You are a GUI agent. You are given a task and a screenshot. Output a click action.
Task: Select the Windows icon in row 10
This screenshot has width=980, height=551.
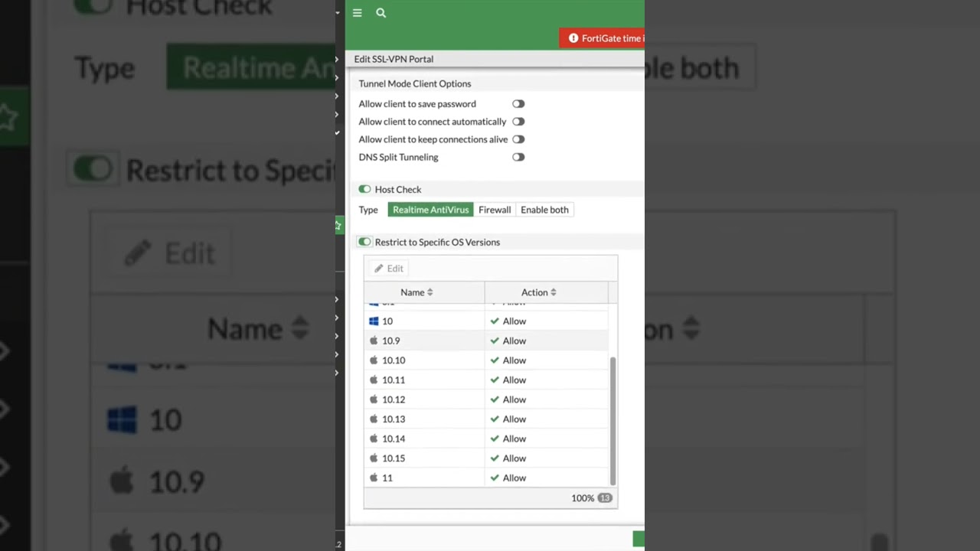(374, 321)
